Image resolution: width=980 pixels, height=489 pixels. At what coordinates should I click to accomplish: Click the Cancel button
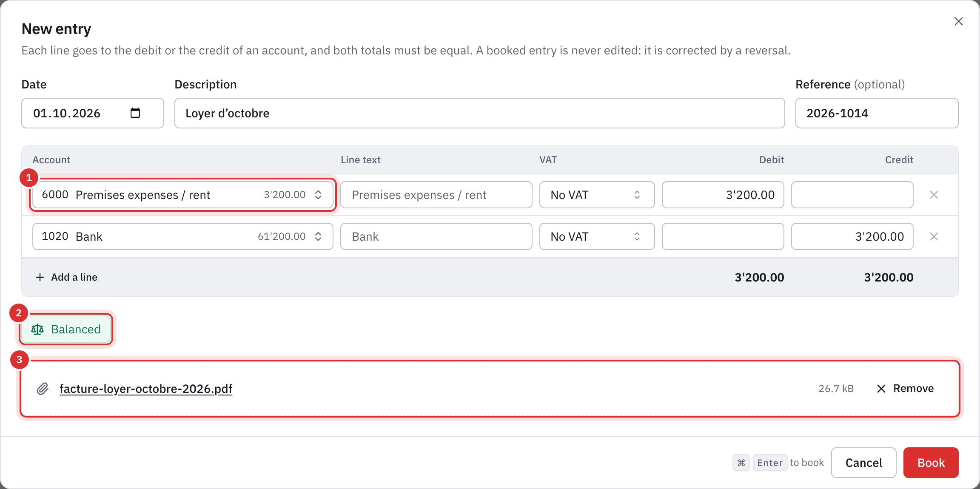(863, 463)
